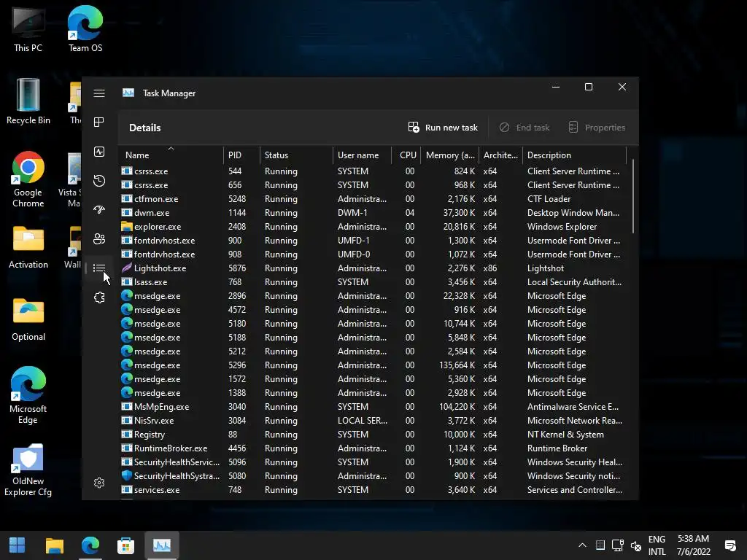Select msedge.exe with PID 2896
This screenshot has width=747, height=560.
(374, 296)
